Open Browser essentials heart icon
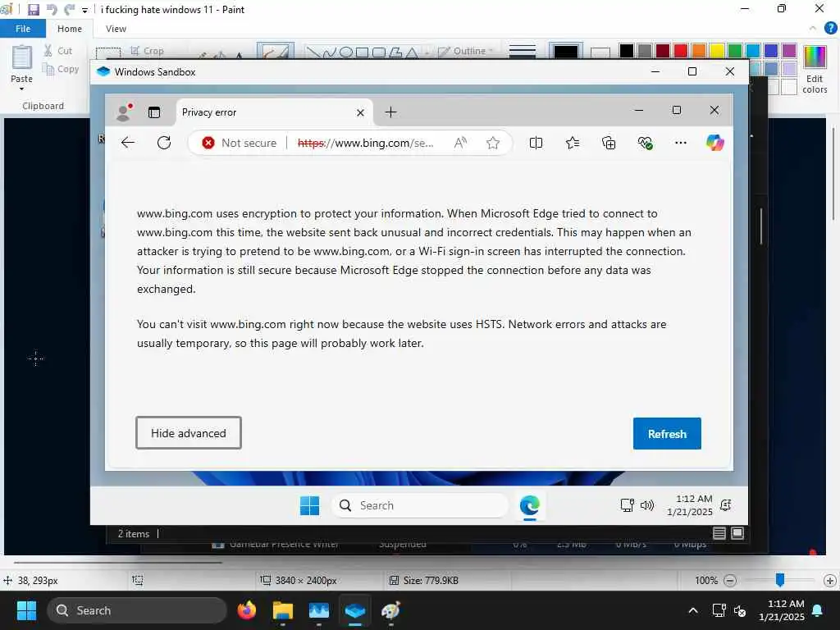The width and height of the screenshot is (840, 630). [645, 143]
